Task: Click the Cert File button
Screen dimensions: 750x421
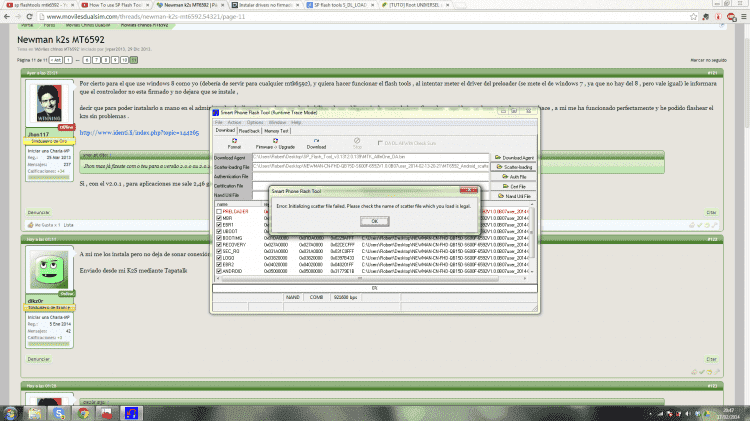Action: coord(514,186)
